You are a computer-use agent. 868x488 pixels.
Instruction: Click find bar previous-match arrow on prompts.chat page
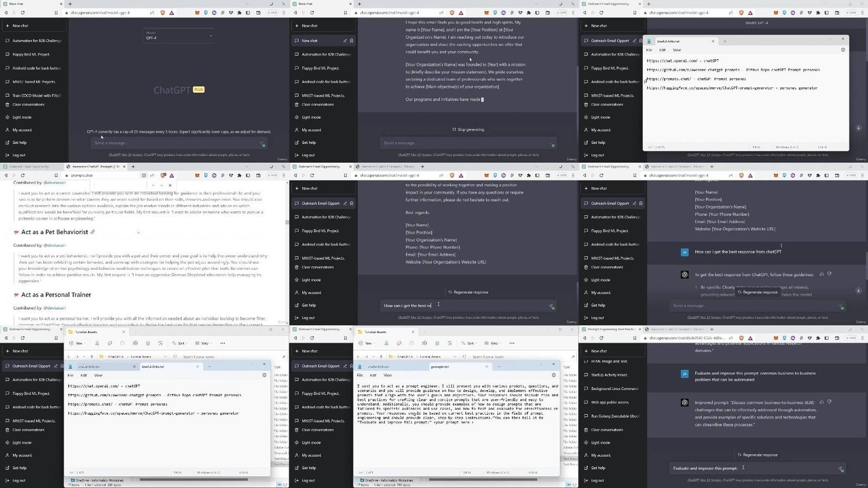pos(153,185)
